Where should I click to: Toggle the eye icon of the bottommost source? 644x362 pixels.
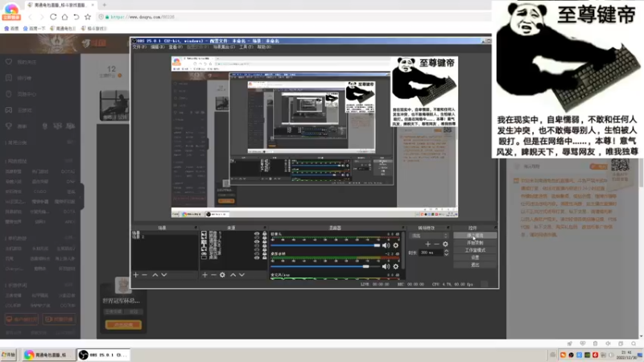coord(257,257)
